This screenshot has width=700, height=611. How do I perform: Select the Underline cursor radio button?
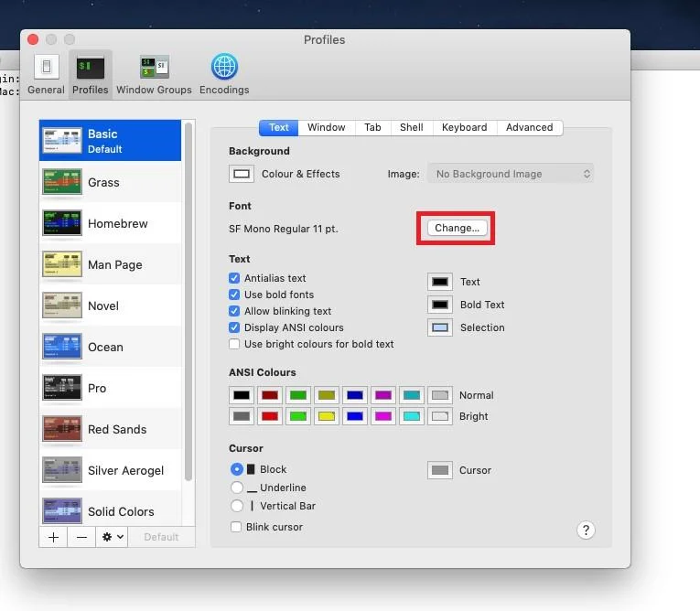[237, 488]
